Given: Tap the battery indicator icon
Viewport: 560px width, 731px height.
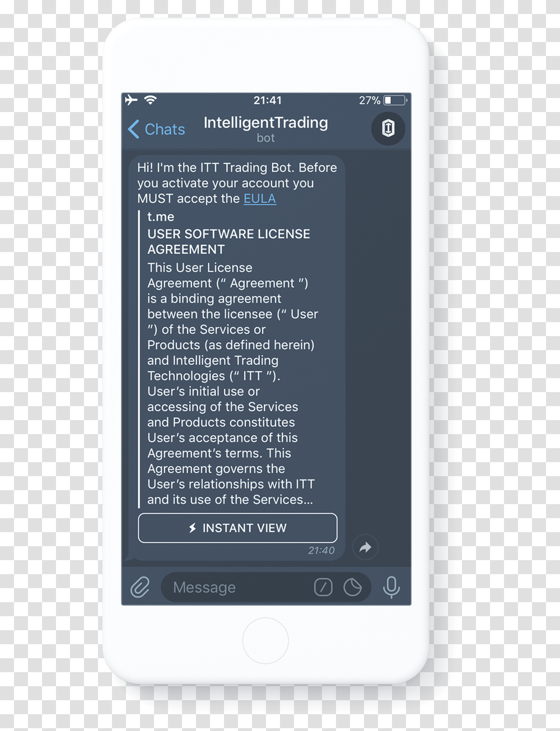Looking at the screenshot, I should point(395,100).
